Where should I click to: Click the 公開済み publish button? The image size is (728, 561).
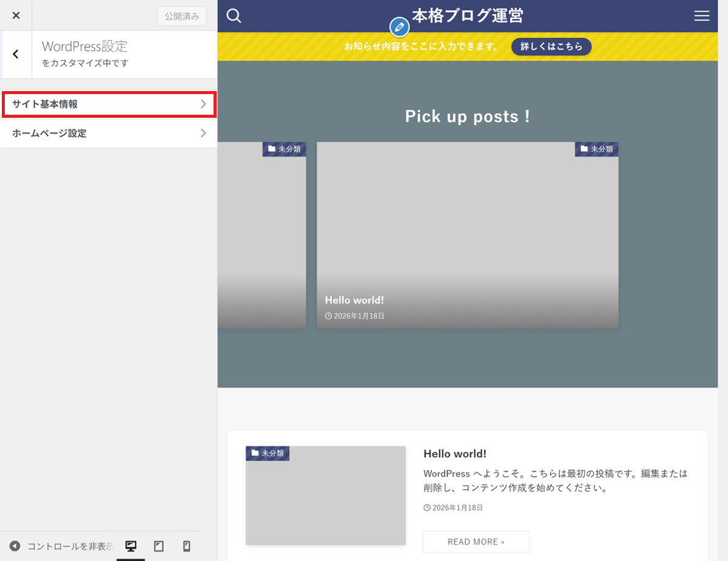pyautogui.click(x=182, y=16)
